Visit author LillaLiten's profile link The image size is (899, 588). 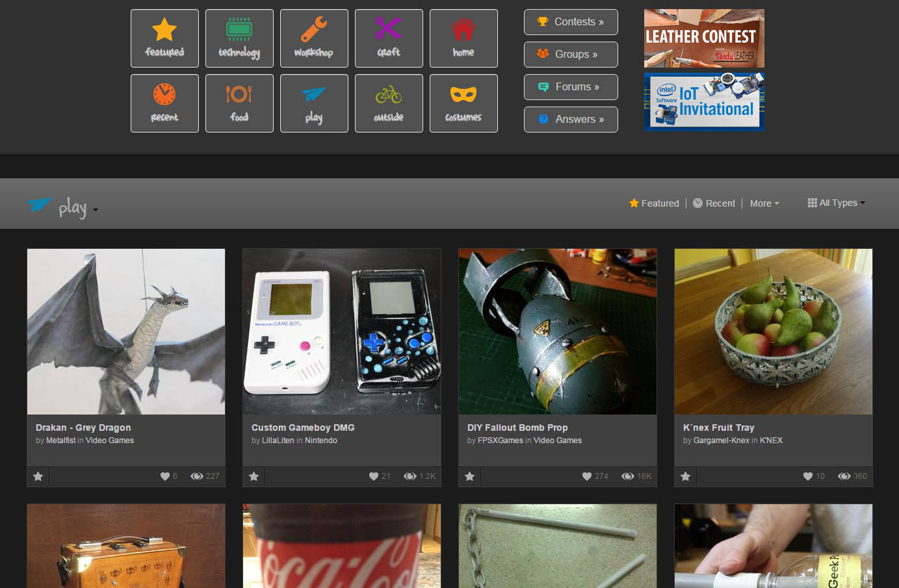pos(278,440)
